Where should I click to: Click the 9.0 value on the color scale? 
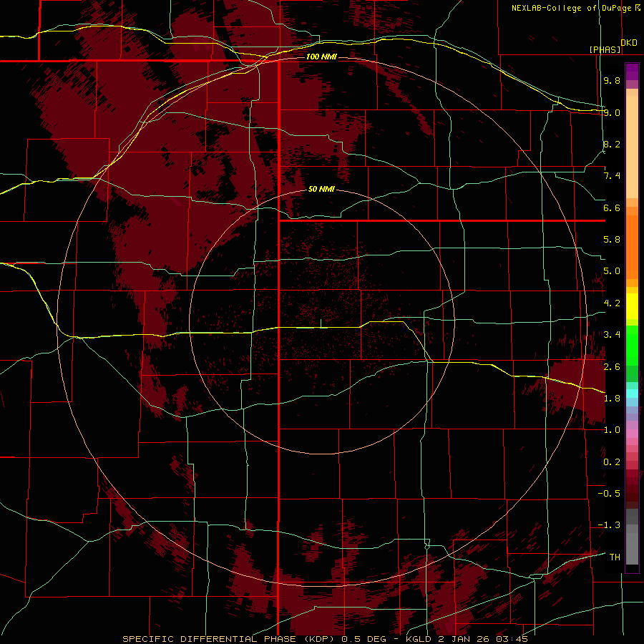(612, 112)
